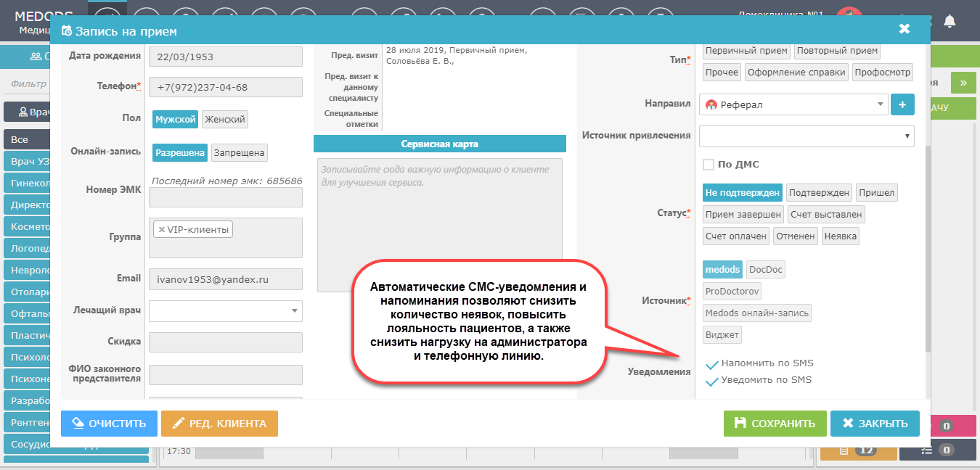
Task: Remove the VIP-клиенты group tag
Action: coord(161,230)
